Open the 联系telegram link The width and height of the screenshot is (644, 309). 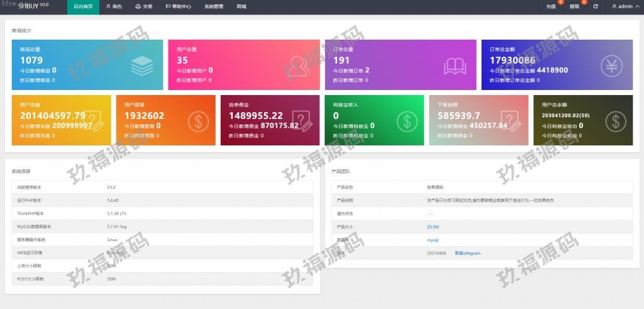click(x=468, y=253)
